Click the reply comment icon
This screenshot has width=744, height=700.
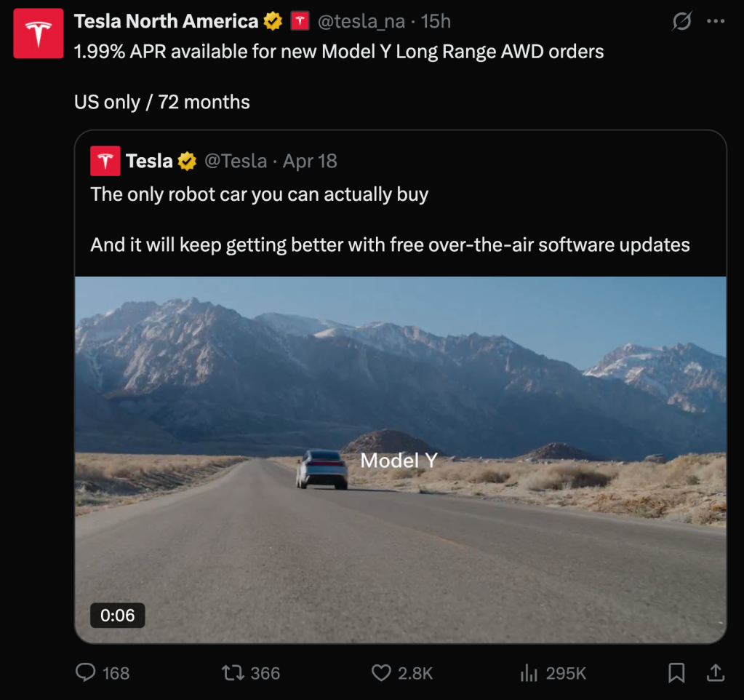pyautogui.click(x=86, y=673)
